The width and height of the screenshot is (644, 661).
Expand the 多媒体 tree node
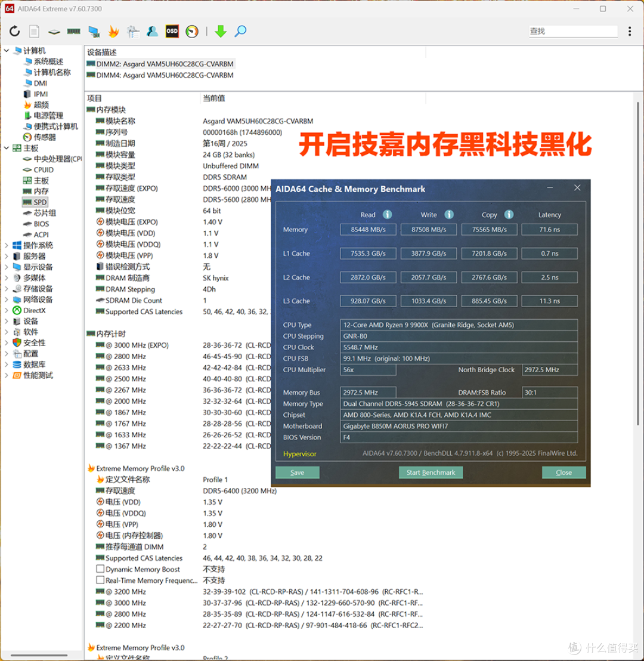[7, 278]
